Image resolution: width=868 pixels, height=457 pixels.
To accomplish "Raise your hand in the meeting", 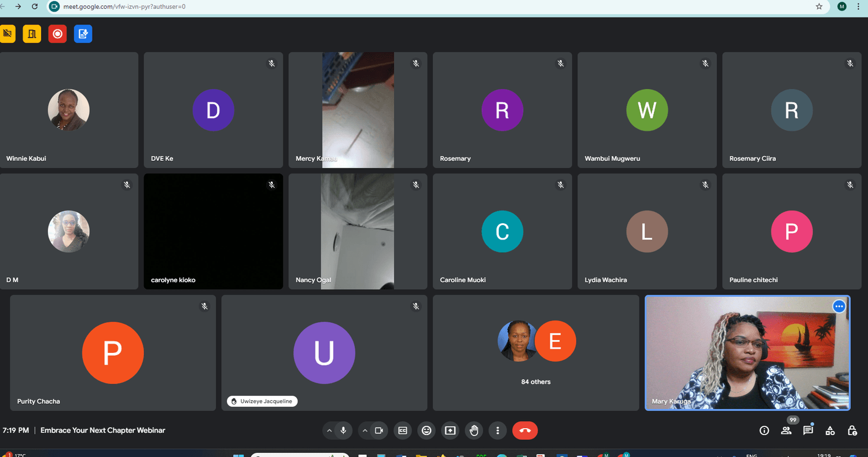I will click(474, 430).
